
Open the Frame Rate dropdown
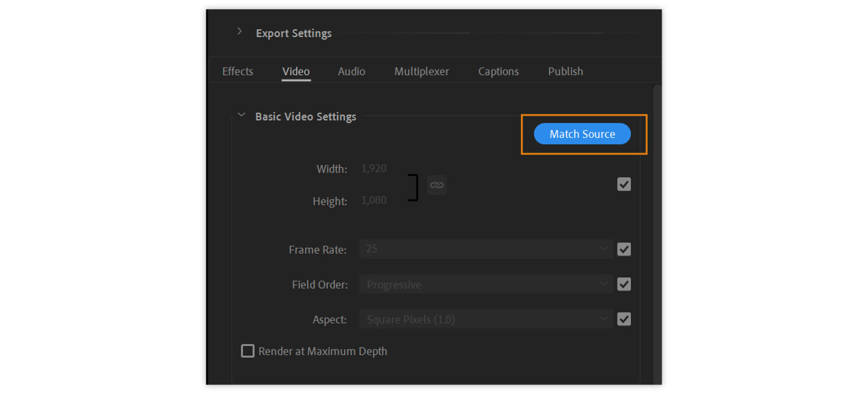[x=486, y=249]
